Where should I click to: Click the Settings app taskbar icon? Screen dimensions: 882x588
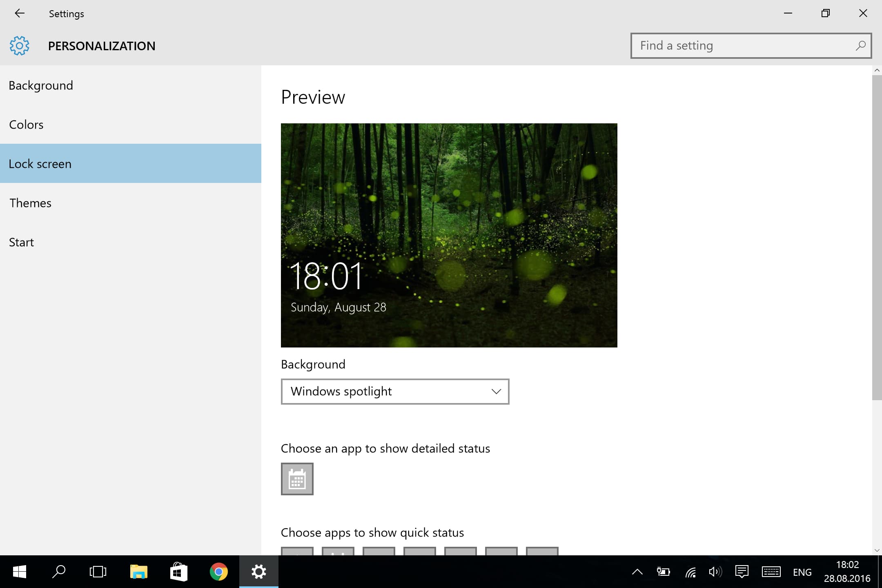coord(259,572)
